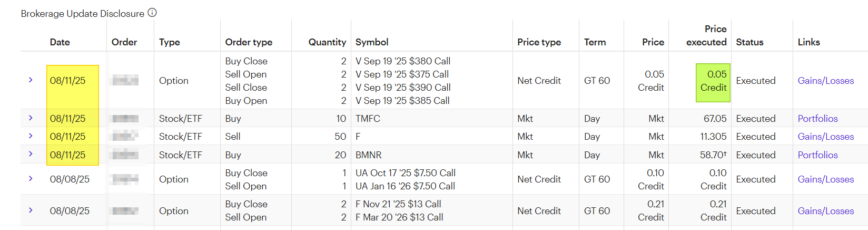
Task: Open Gains/Losses for F Nov 21 option
Action: pyautogui.click(x=825, y=211)
